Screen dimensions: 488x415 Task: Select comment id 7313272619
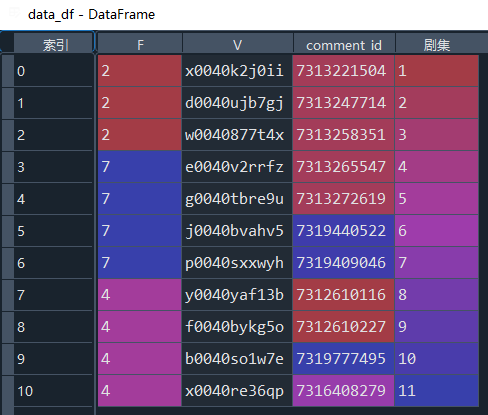(344, 199)
